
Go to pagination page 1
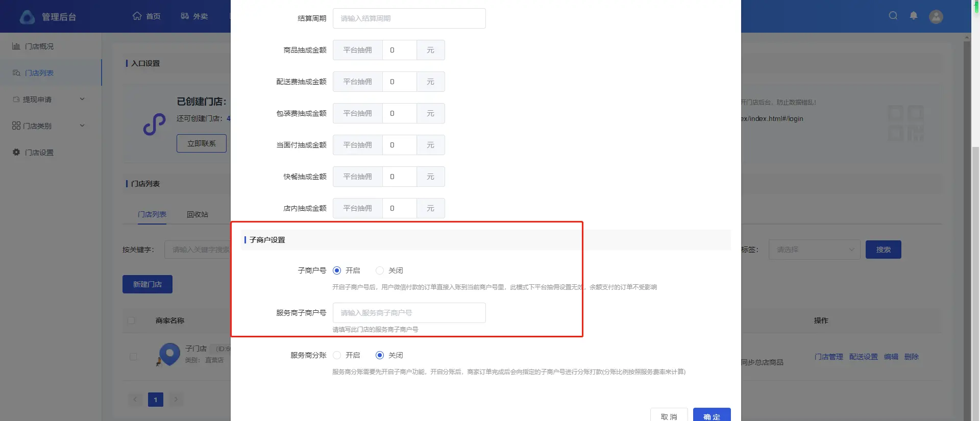156,400
